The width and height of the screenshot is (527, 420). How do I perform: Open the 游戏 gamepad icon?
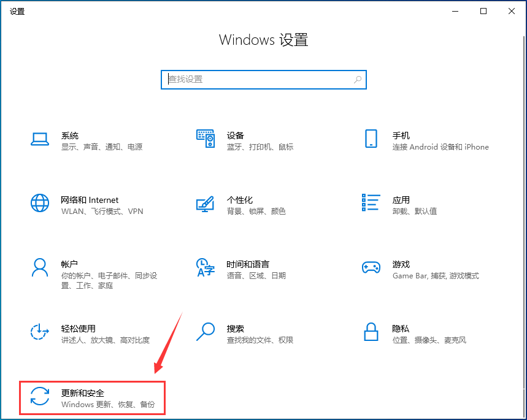tap(371, 267)
